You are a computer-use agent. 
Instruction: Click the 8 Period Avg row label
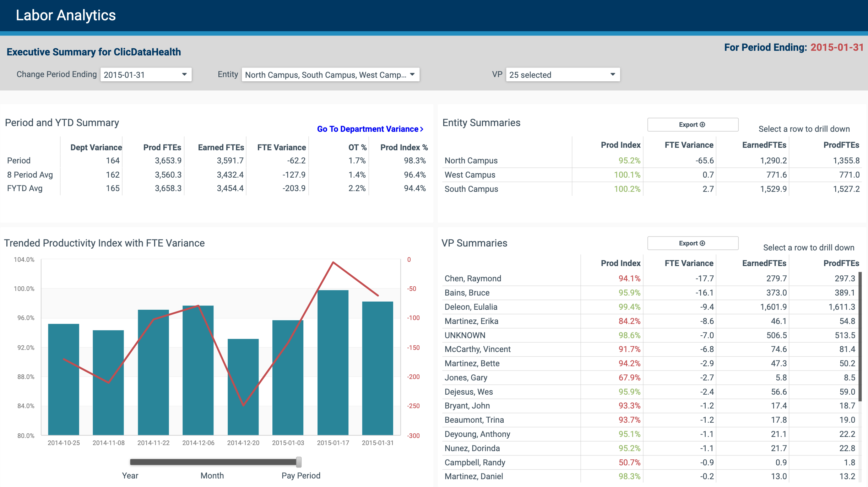[x=30, y=175]
